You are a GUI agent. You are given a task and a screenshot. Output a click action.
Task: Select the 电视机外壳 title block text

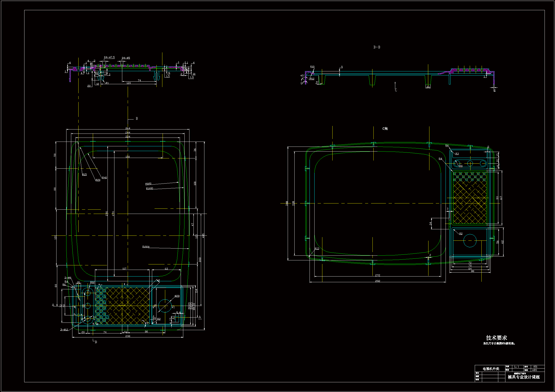coord(491,369)
